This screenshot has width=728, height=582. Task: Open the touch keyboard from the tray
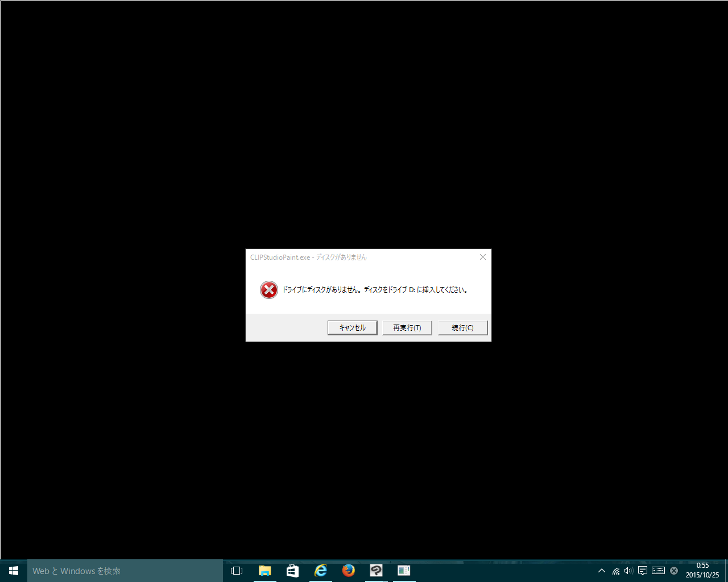point(658,571)
